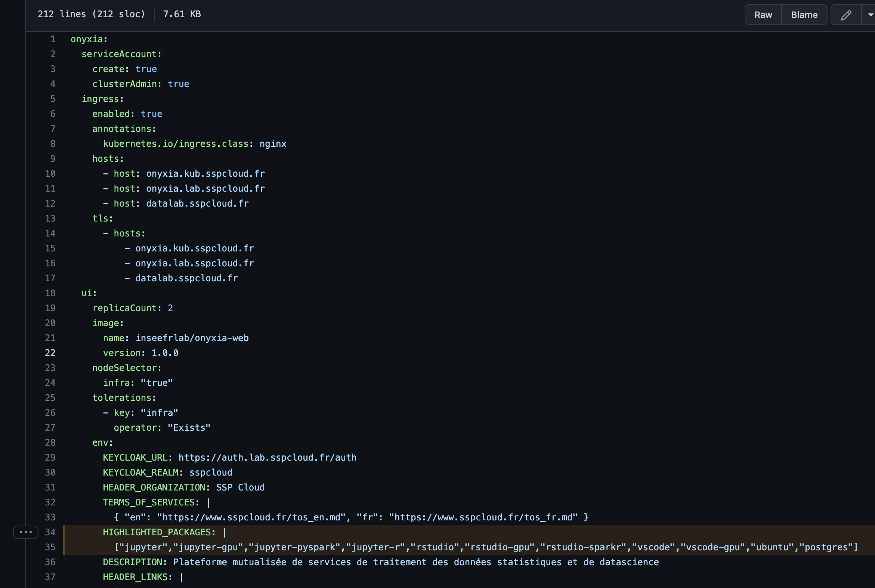The width and height of the screenshot is (875, 588).
Task: Select line number 1 of the YAML file
Action: (x=53, y=39)
